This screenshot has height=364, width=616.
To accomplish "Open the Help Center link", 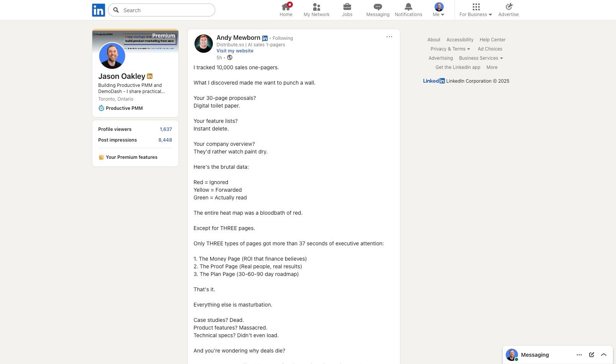I will click(492, 40).
